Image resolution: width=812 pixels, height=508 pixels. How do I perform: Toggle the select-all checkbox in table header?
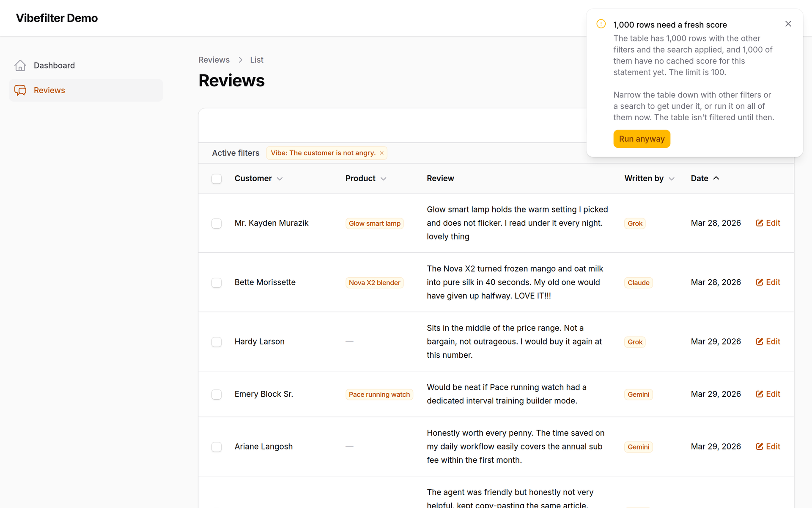[x=217, y=179]
